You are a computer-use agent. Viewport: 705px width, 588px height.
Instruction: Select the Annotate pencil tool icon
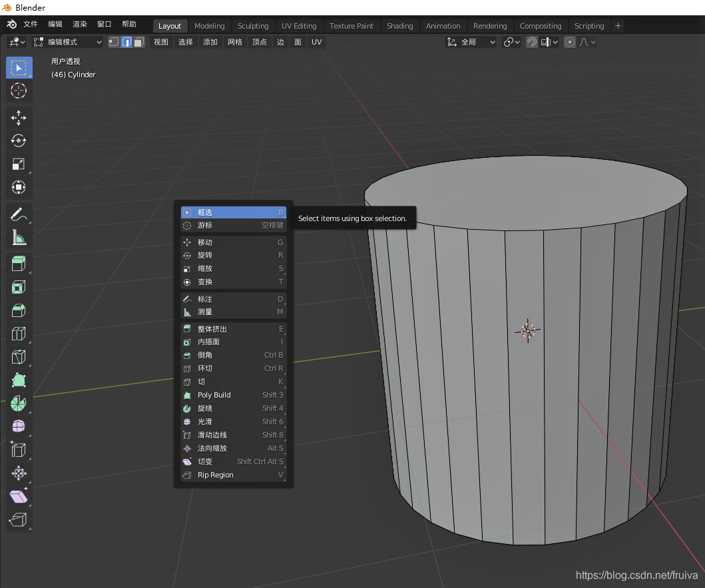[x=19, y=214]
